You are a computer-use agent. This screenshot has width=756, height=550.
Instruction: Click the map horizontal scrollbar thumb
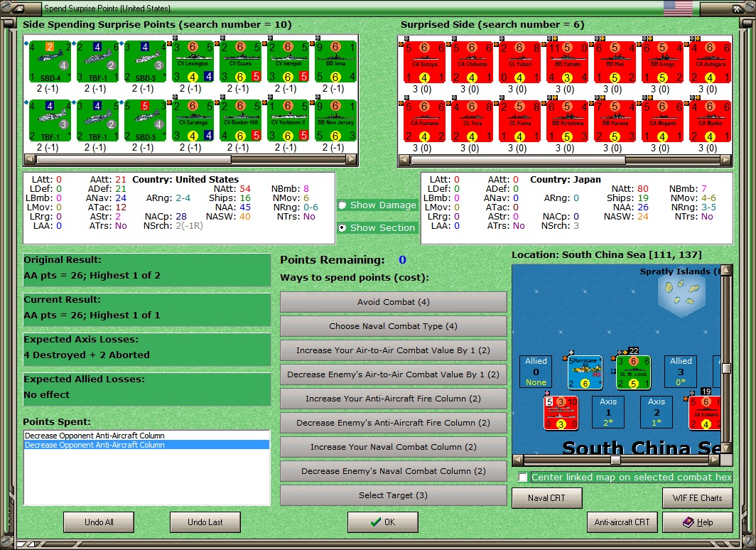point(615,460)
